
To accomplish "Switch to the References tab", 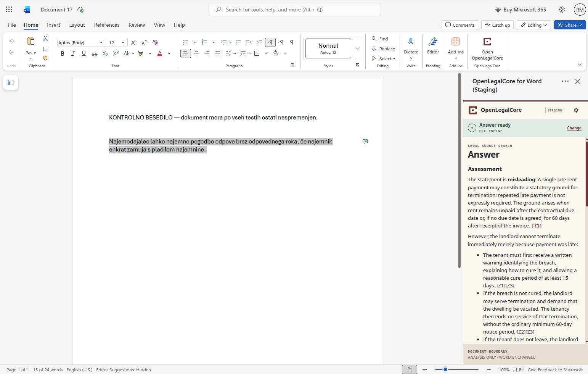I will (107, 25).
